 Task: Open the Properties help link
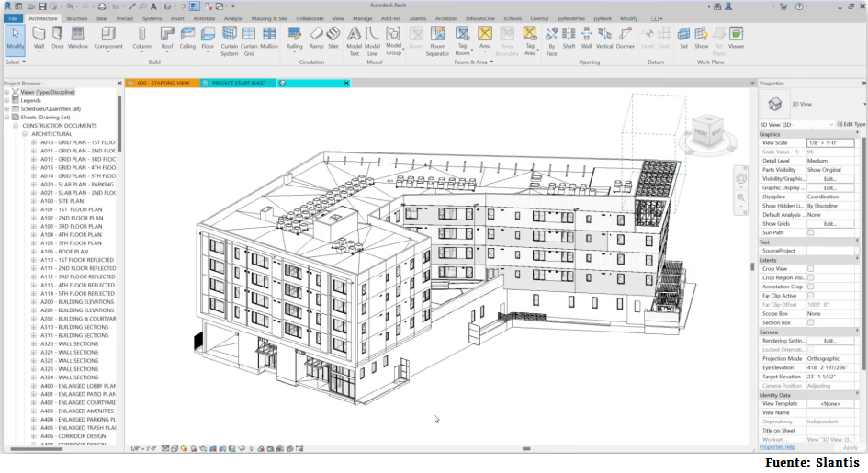[777, 447]
